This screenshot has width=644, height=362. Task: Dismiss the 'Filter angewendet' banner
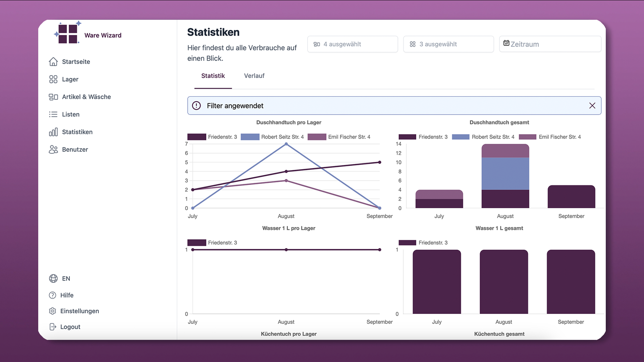tap(592, 106)
